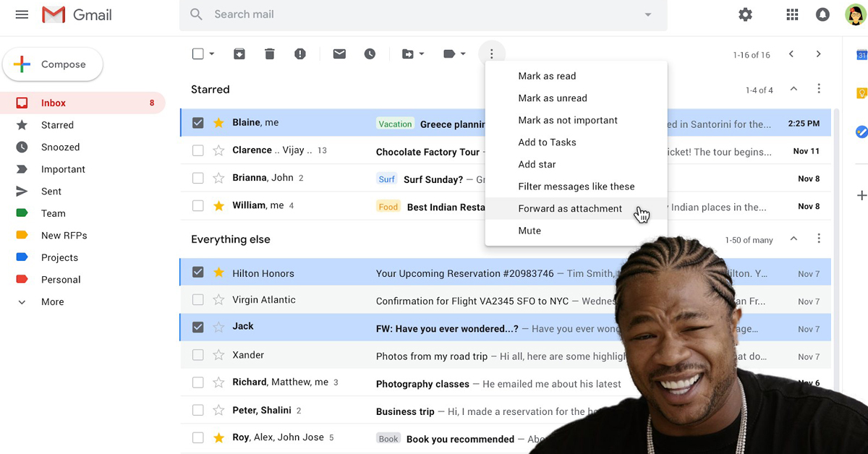Collapse the Starred section
The width and height of the screenshot is (868, 454).
point(793,90)
